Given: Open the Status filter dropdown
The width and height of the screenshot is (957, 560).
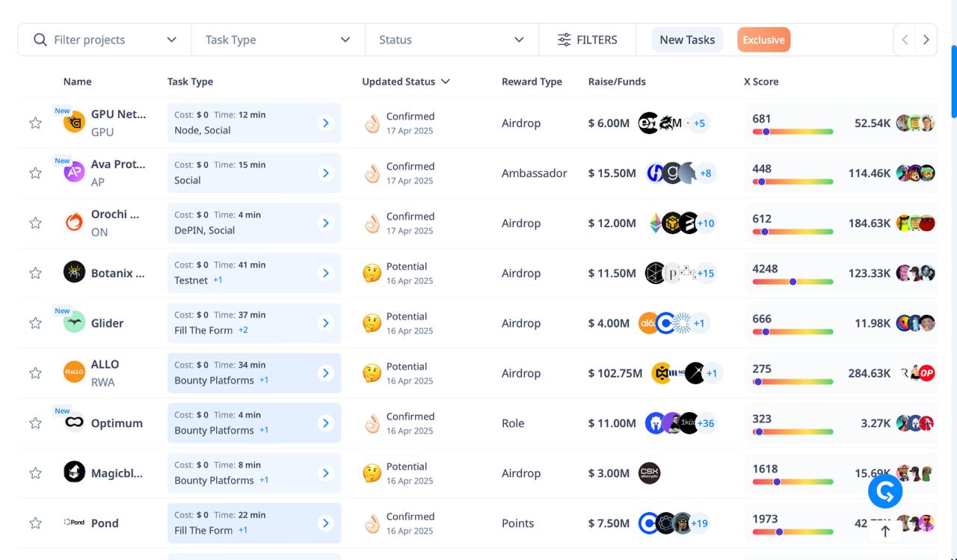Looking at the screenshot, I should point(452,40).
